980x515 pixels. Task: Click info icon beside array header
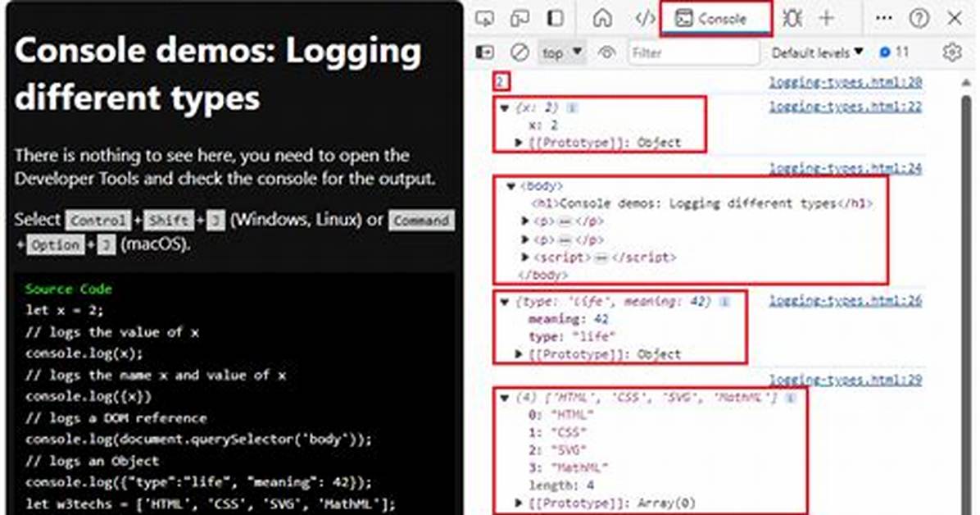(x=791, y=398)
